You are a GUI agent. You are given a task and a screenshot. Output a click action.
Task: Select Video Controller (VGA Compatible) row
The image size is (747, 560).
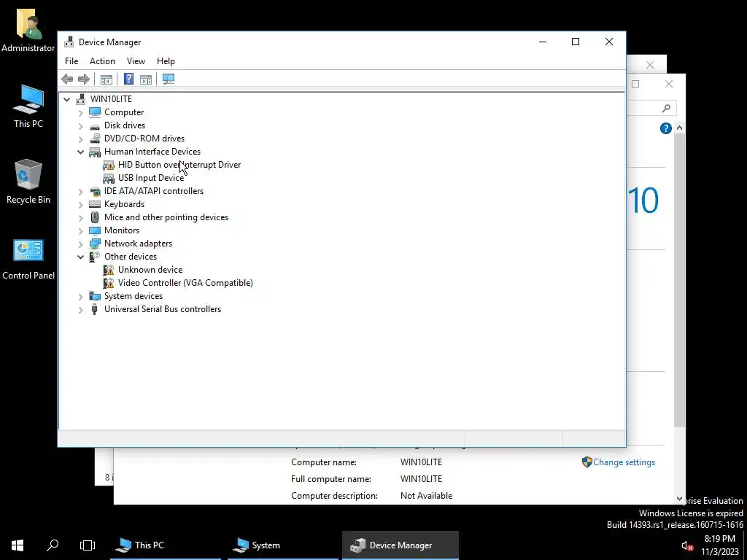pos(185,283)
